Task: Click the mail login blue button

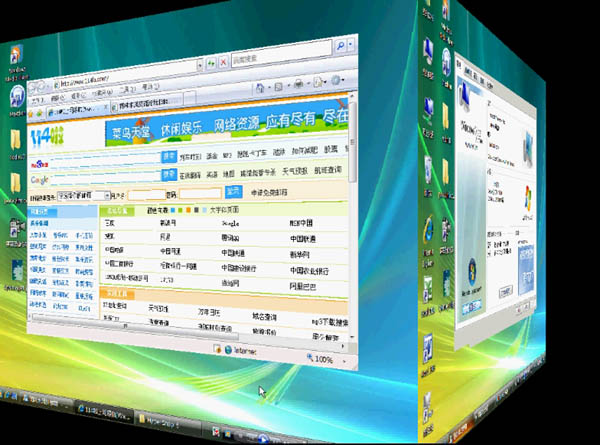Action: pos(233,191)
